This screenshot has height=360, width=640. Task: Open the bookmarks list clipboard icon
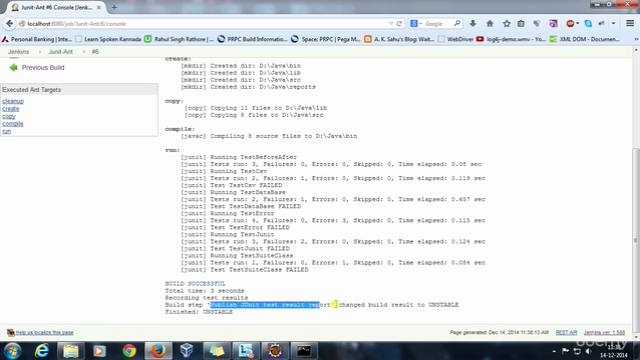521,24
